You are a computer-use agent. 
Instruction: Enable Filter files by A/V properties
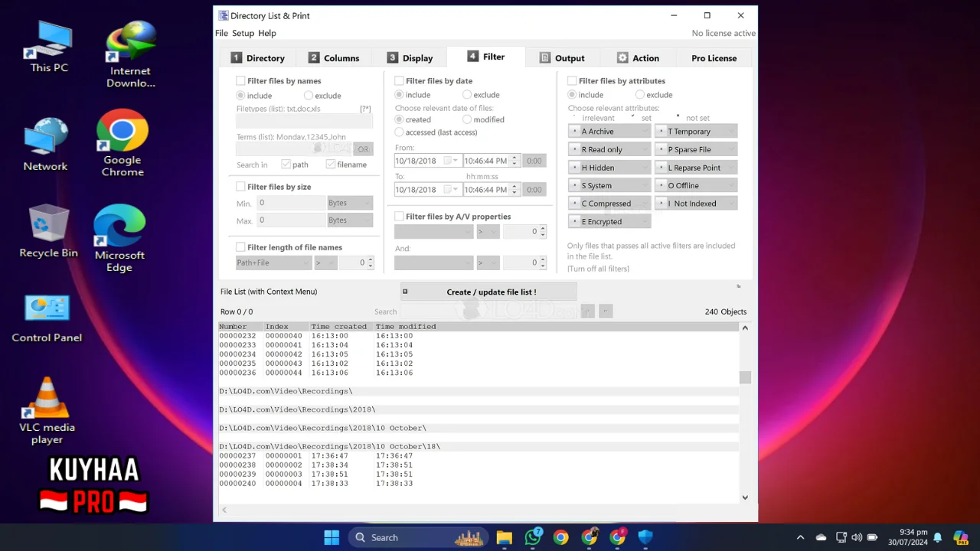click(x=399, y=217)
